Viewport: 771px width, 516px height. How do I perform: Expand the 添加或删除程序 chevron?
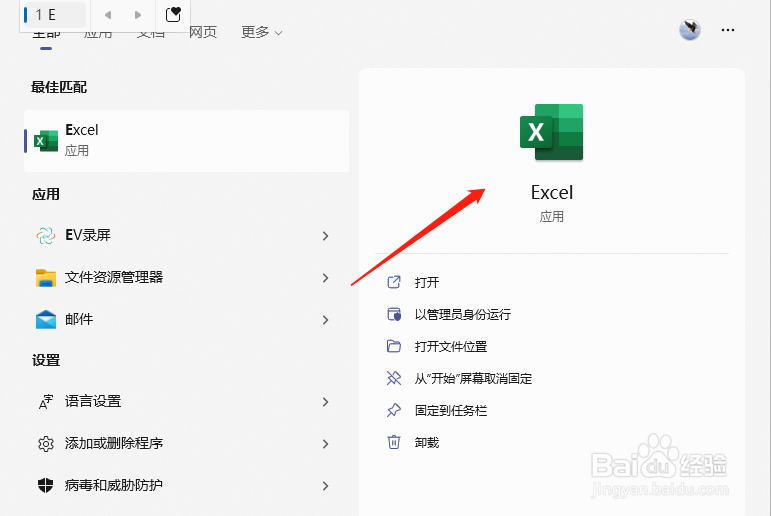[x=325, y=444]
